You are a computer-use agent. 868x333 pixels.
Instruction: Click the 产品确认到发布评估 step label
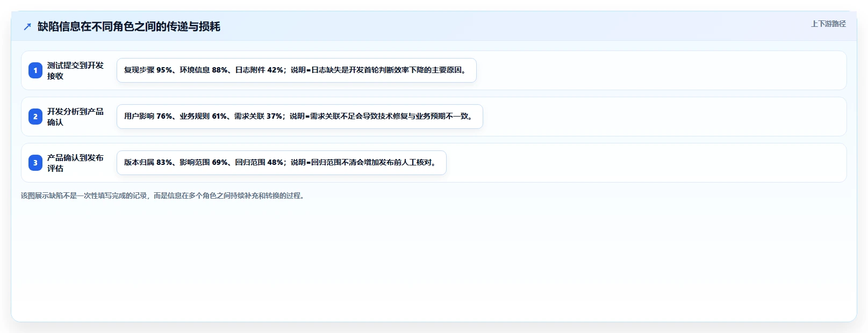(75, 163)
